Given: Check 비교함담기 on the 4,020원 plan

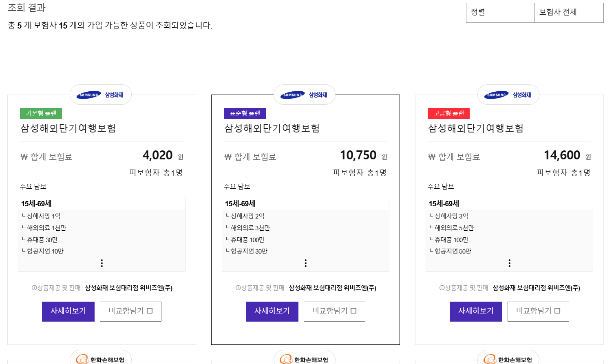Looking at the screenshot, I should coord(130,311).
